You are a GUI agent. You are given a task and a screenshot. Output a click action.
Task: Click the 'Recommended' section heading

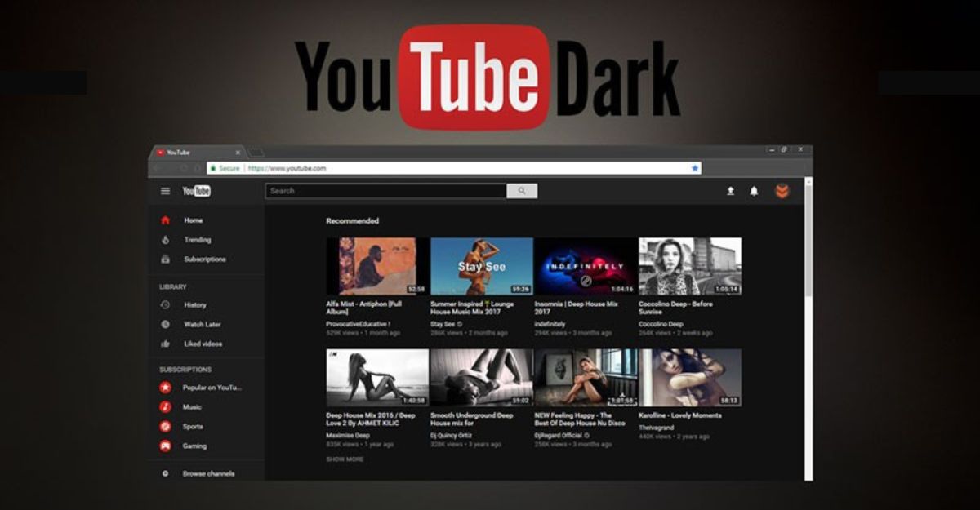pyautogui.click(x=353, y=220)
